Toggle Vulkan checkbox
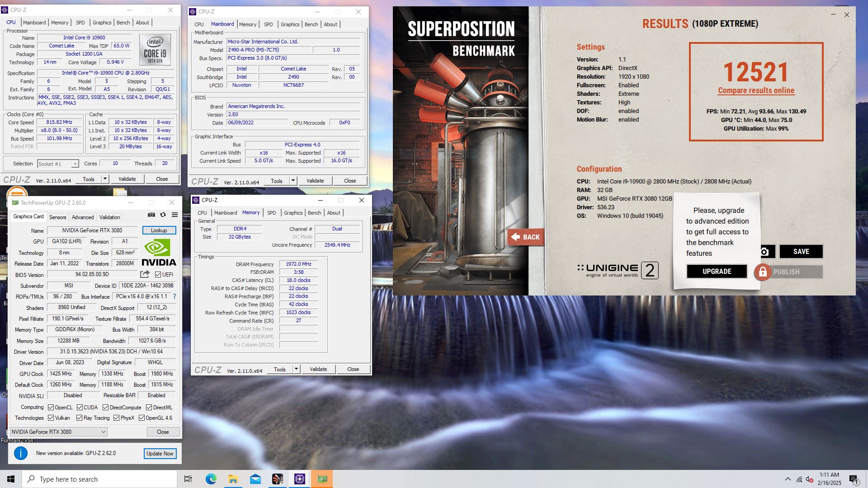The width and height of the screenshot is (868, 488). [x=51, y=418]
